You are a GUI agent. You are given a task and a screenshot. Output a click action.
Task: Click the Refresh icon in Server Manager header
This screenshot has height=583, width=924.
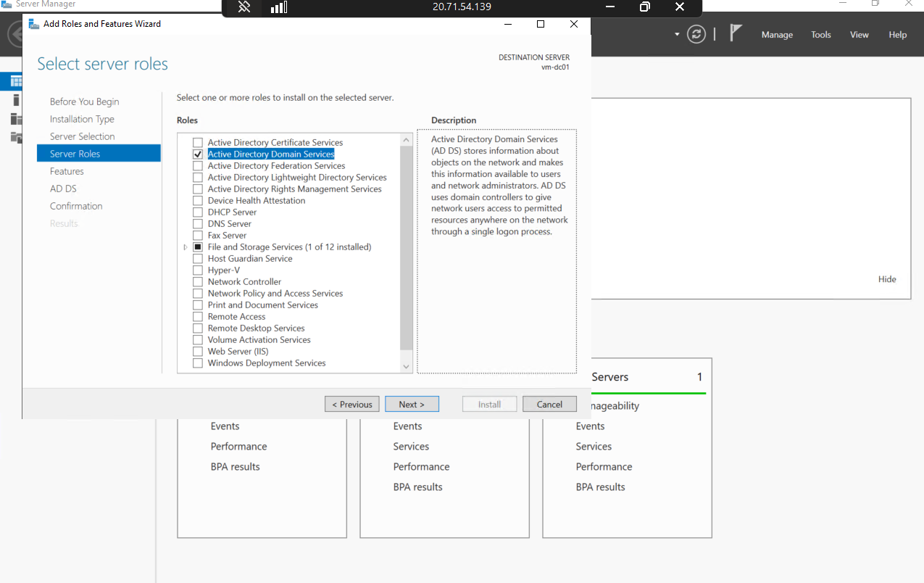(x=696, y=34)
